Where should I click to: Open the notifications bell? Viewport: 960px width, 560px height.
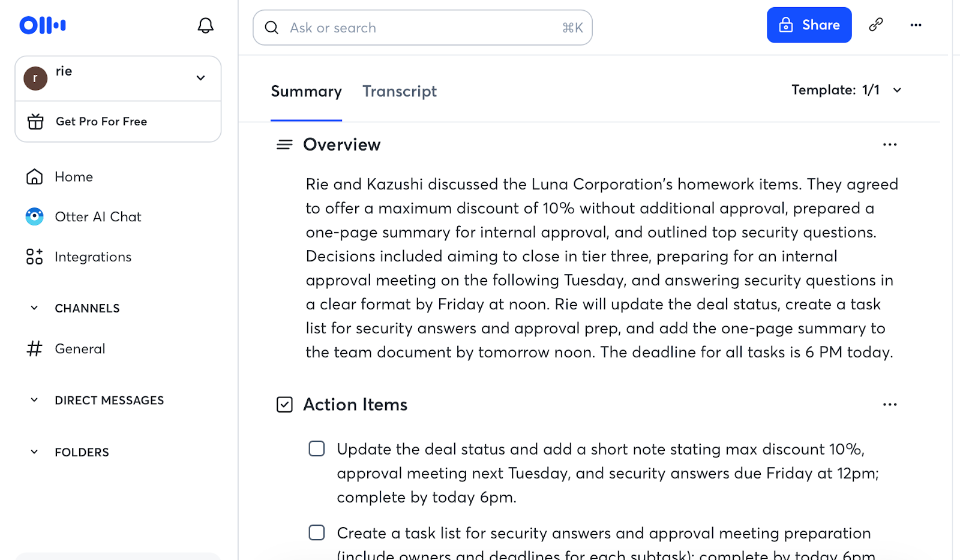[205, 26]
